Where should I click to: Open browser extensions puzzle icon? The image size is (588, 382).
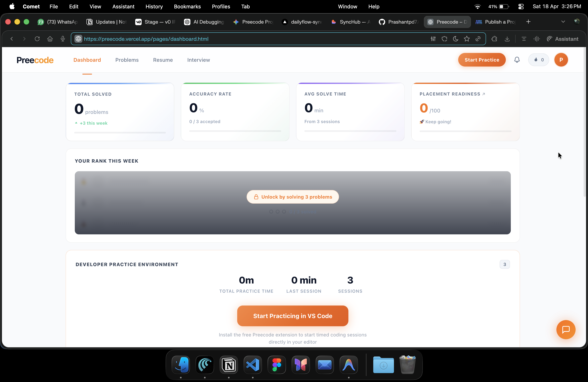pyautogui.click(x=494, y=39)
